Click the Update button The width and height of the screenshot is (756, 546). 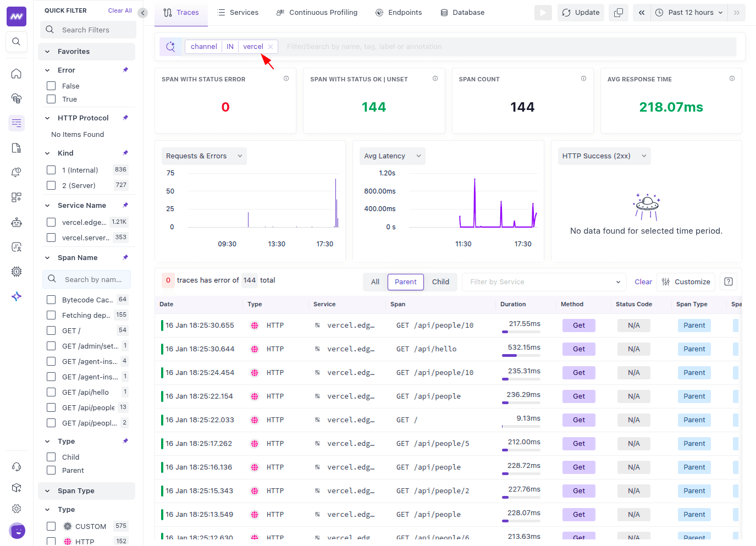coord(581,12)
